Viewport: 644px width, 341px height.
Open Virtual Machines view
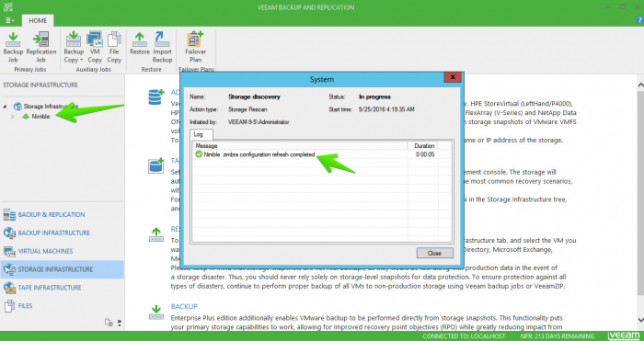point(45,251)
